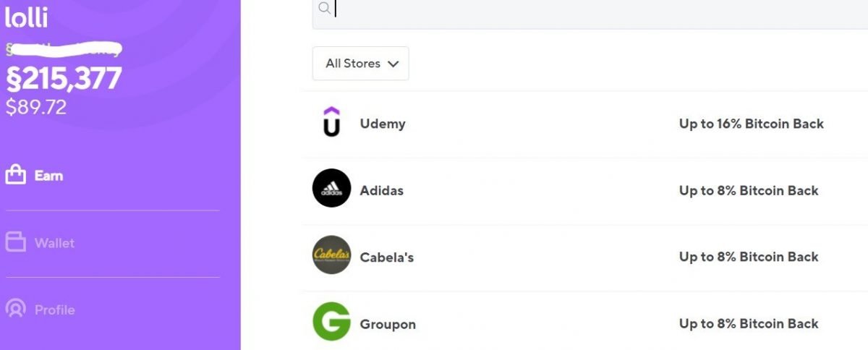This screenshot has height=350, width=868.
Task: Go to the Earn menu item
Action: click(35, 175)
